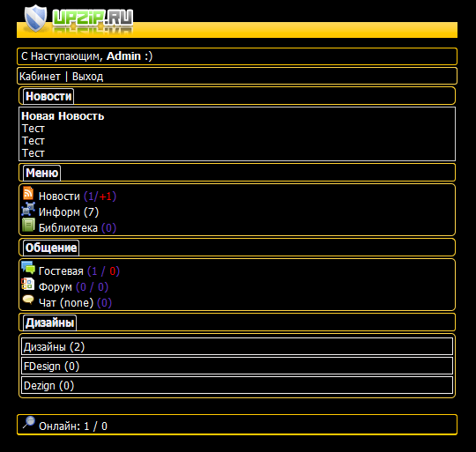
Task: Click the UPZIP.RU logo text
Action: [93, 18]
